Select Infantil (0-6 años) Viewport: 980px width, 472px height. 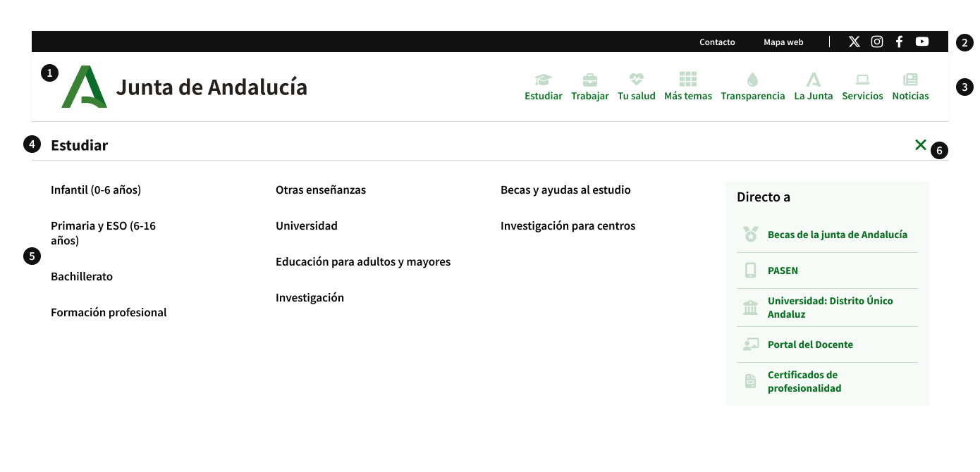pos(96,190)
